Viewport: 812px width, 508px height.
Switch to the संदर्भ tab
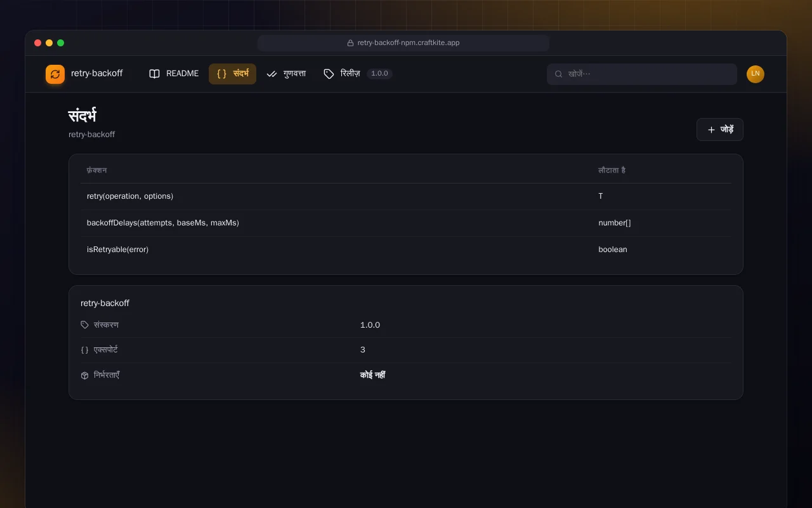coord(232,74)
